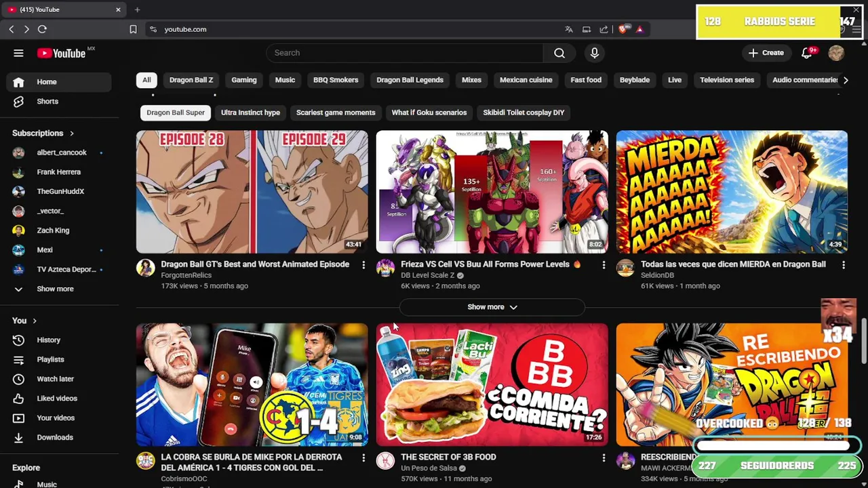This screenshot has width=868, height=488.
Task: Close the YouTube browser tab
Action: click(118, 9)
